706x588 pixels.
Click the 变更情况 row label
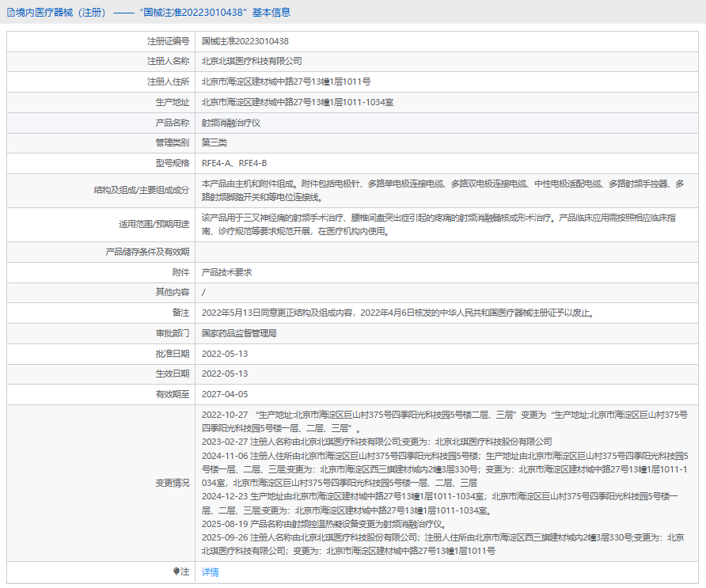[173, 483]
